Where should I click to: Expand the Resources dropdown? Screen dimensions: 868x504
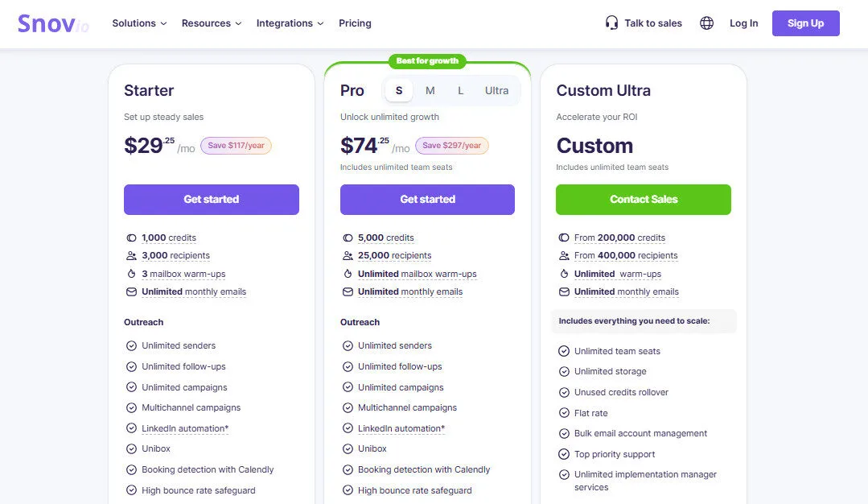[211, 23]
